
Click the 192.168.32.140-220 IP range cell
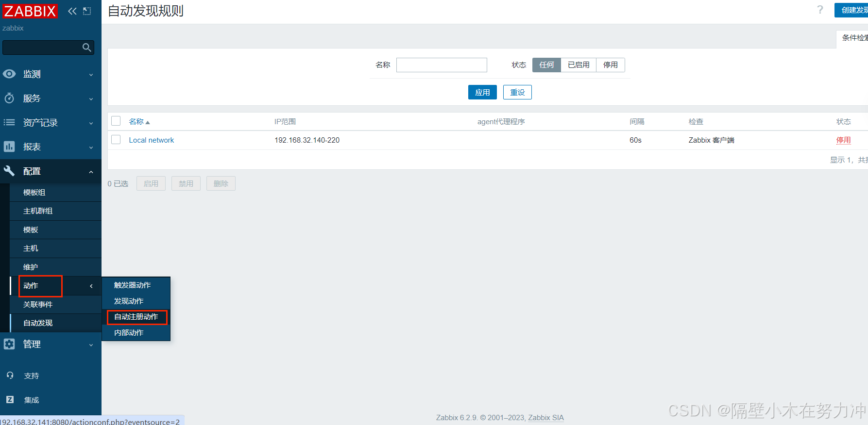[x=307, y=140]
